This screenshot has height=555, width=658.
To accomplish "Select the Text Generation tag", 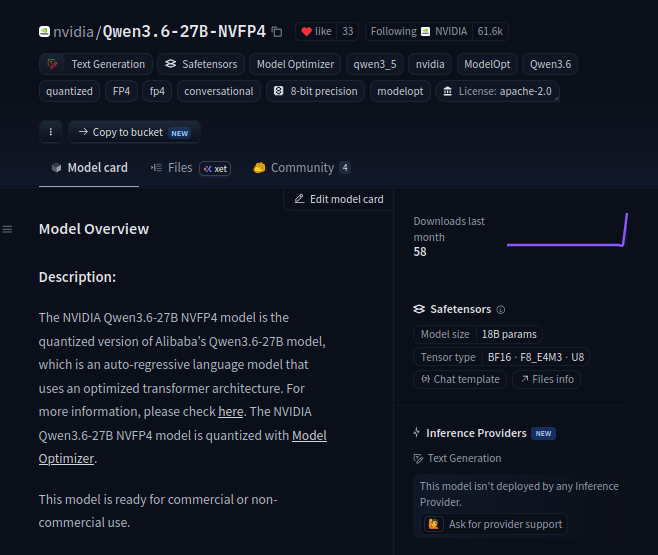I will coord(96,64).
